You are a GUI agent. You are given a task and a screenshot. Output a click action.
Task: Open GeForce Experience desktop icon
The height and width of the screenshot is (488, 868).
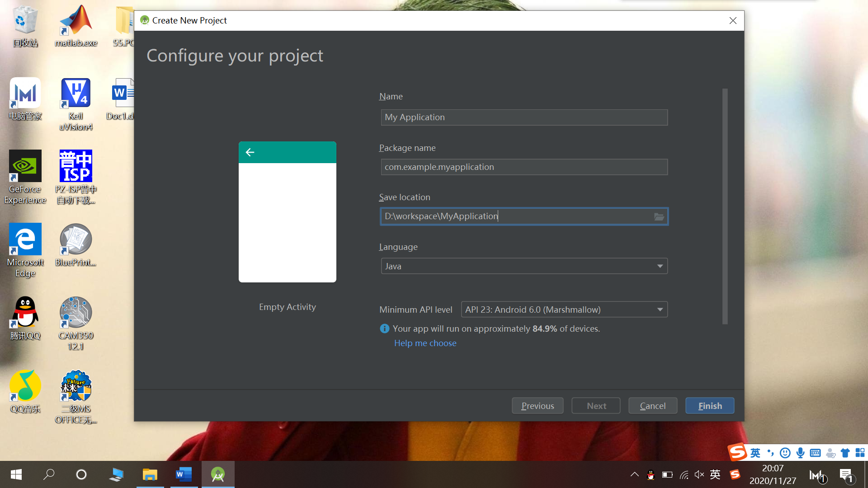pyautogui.click(x=25, y=166)
